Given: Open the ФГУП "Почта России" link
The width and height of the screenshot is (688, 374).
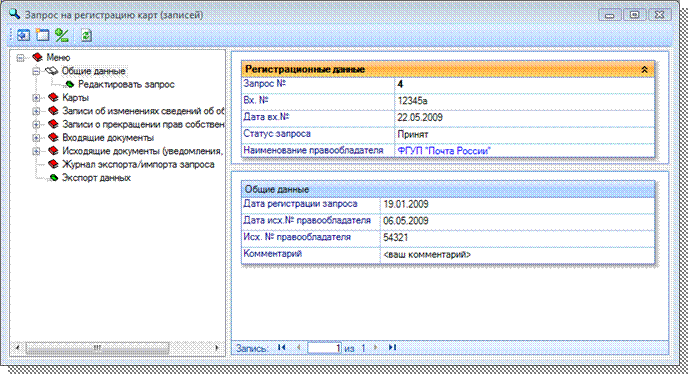Looking at the screenshot, I should tap(444, 151).
